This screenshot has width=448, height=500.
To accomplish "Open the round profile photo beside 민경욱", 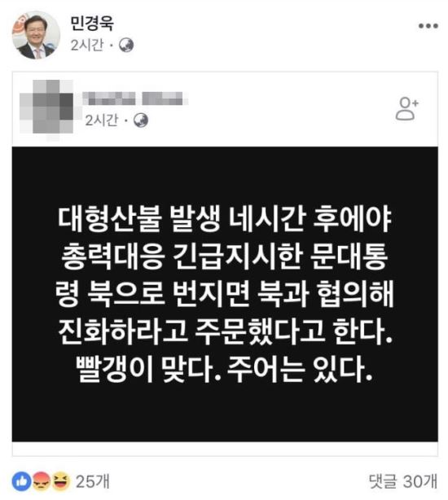I will click(36, 35).
